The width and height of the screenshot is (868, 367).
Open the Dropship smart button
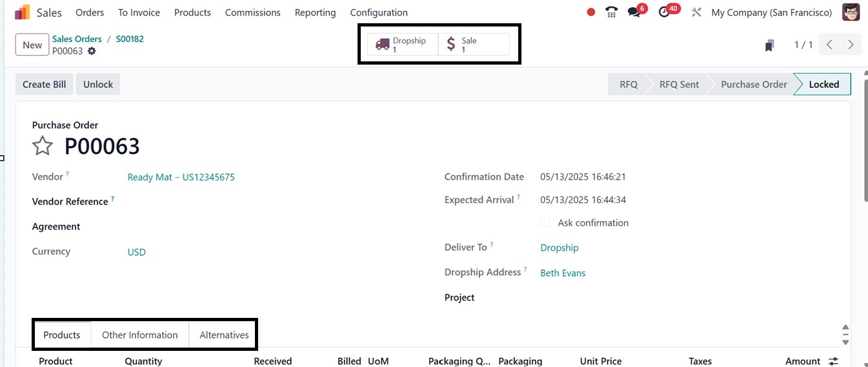tap(403, 45)
